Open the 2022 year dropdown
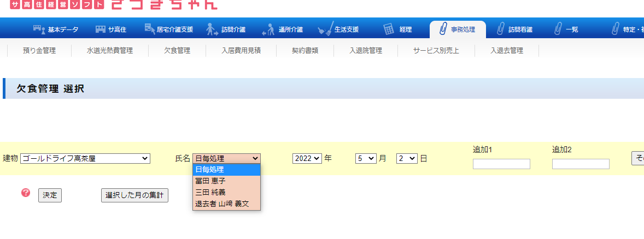The width and height of the screenshot is (644, 239). click(x=307, y=158)
